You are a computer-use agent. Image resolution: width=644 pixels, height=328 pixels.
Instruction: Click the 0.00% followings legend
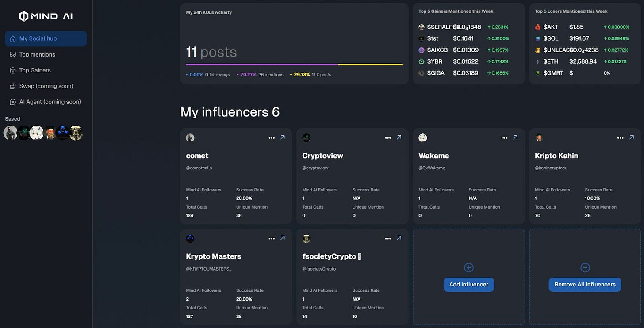[x=208, y=75]
